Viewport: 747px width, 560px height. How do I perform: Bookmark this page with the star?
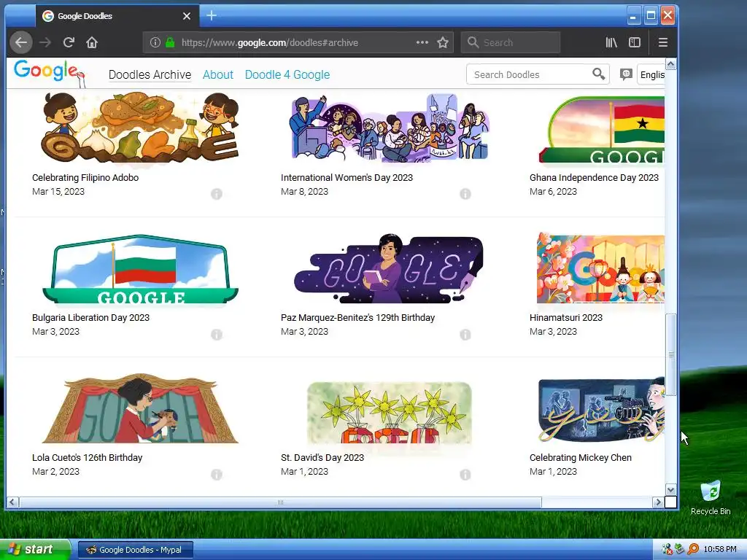tap(443, 42)
